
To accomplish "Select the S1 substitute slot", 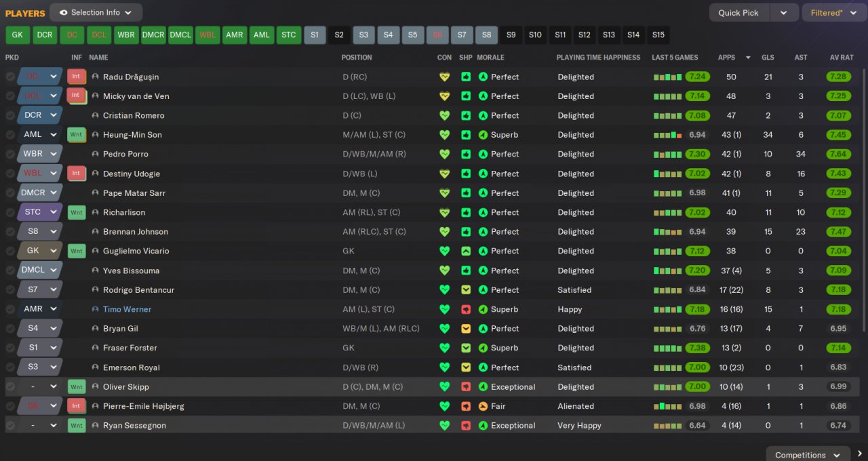I will (315, 35).
